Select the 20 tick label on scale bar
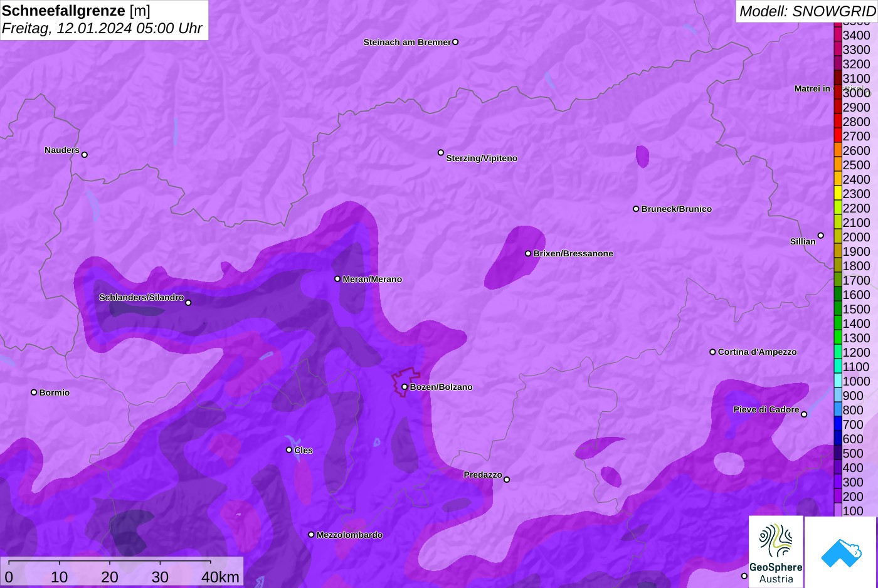The height and width of the screenshot is (588, 878). click(110, 577)
